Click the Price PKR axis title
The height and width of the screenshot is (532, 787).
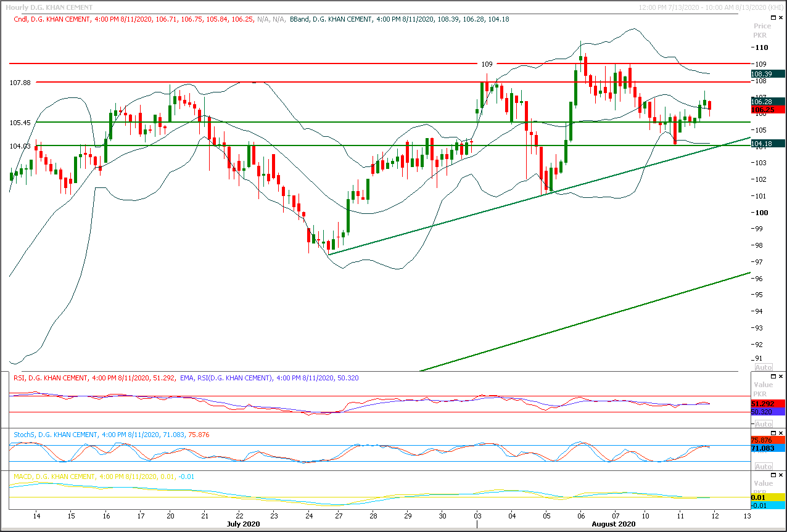762,31
